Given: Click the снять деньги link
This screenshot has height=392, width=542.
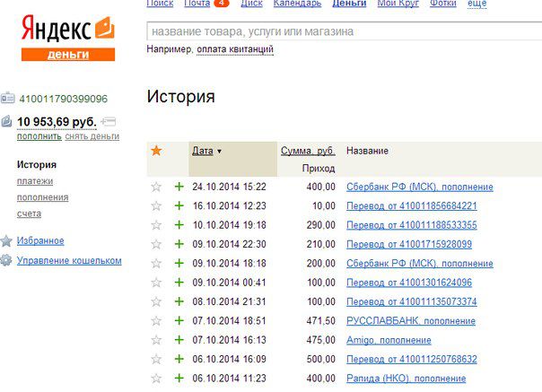Looking at the screenshot, I should (x=92, y=136).
